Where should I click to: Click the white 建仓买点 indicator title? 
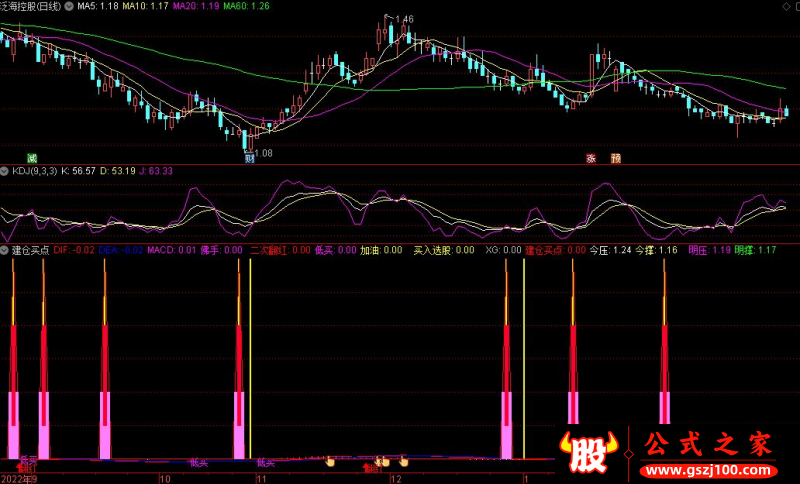(30, 250)
